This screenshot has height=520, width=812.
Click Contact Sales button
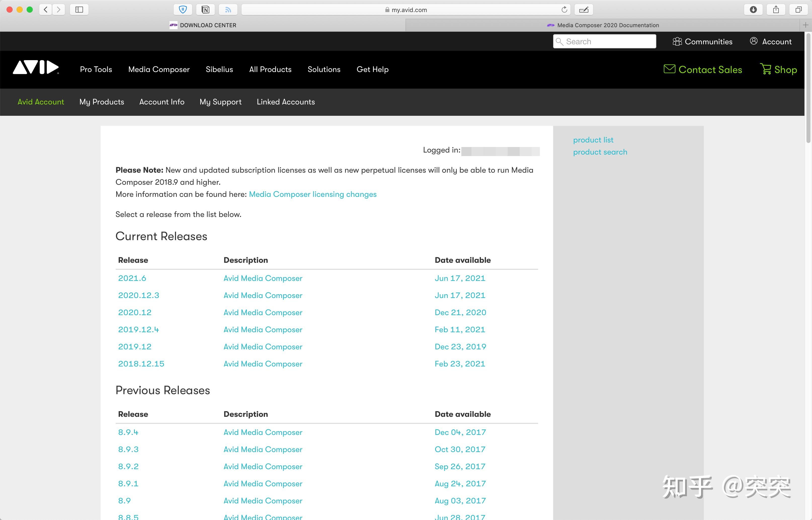[x=703, y=69]
